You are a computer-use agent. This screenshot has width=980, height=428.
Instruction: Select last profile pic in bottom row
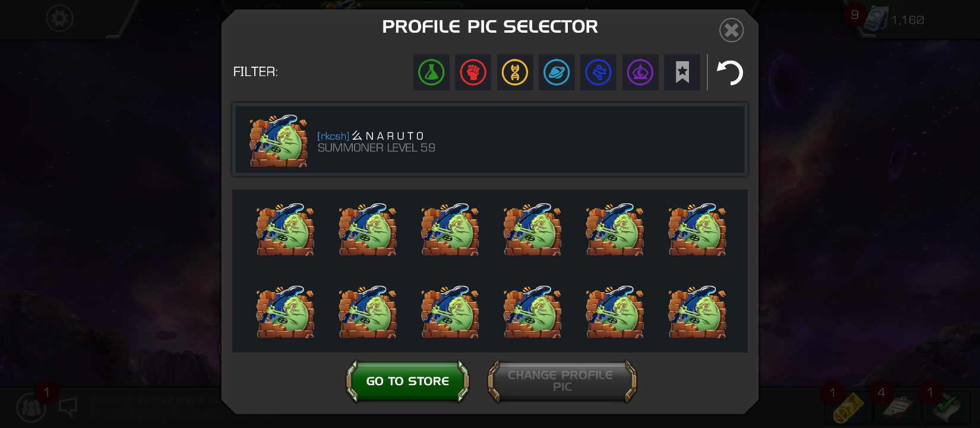[697, 312]
